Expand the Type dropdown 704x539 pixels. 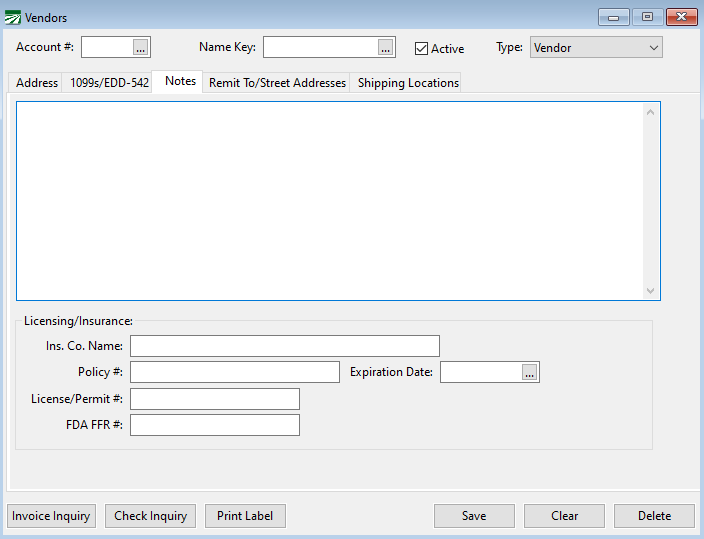coord(653,47)
